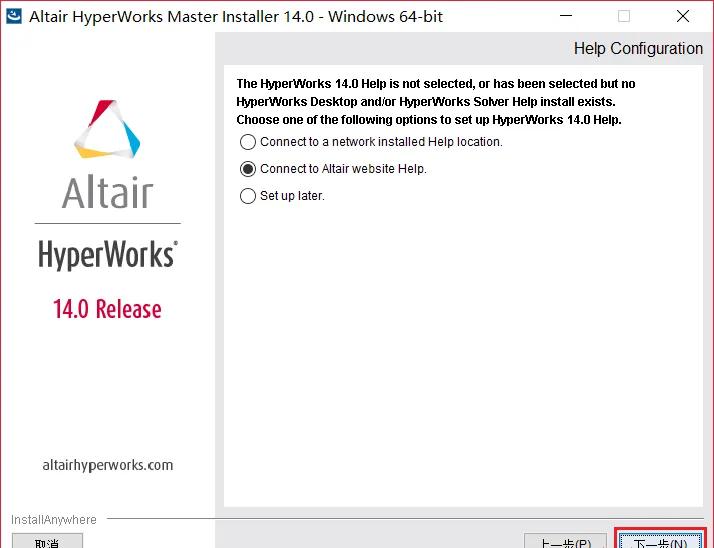
Task: Select the Connect to Altair website Help radio button
Action: coord(248,169)
